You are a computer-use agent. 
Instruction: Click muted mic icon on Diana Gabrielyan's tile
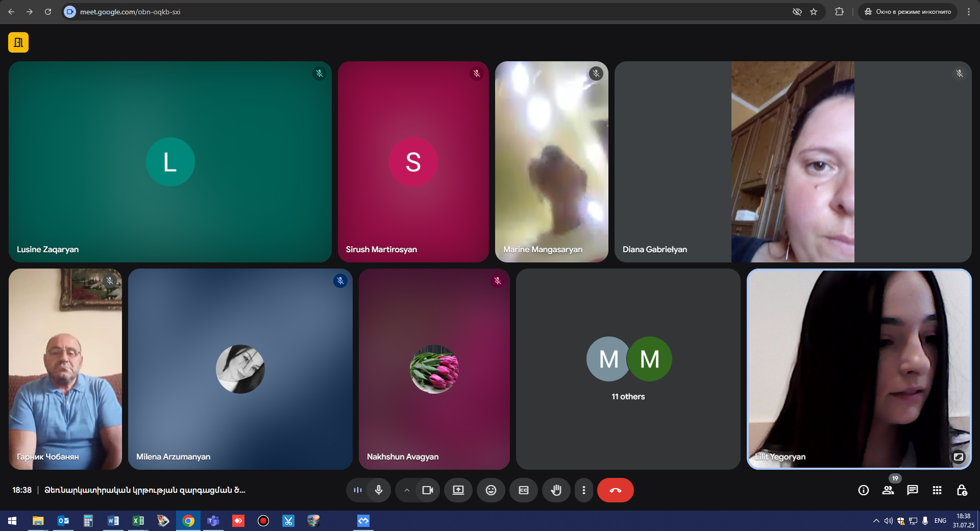pos(960,74)
